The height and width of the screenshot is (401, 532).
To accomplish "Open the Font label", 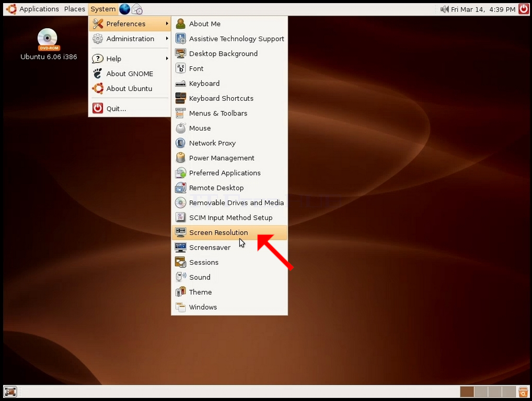I will [x=196, y=68].
